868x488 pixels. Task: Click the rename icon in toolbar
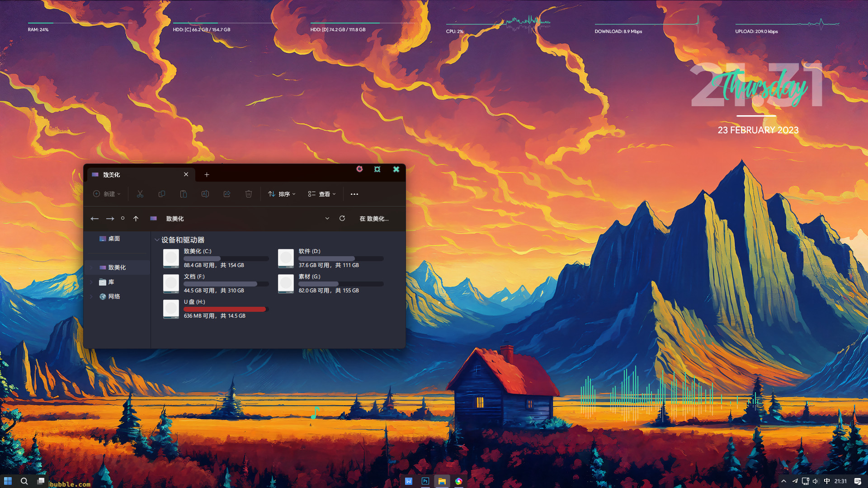205,194
